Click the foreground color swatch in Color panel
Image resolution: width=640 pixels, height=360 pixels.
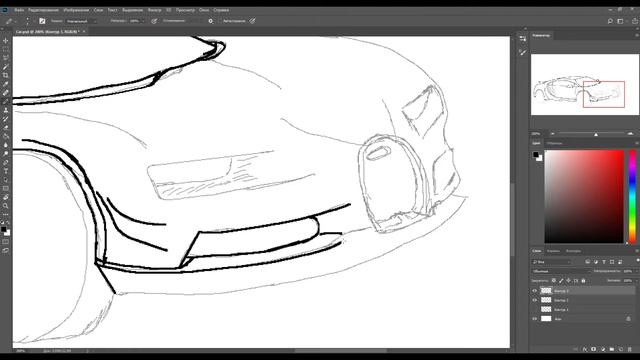(x=536, y=154)
